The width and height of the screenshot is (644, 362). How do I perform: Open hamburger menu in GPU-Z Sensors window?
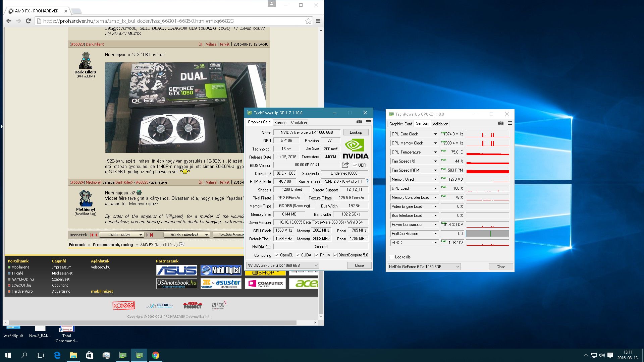click(510, 123)
